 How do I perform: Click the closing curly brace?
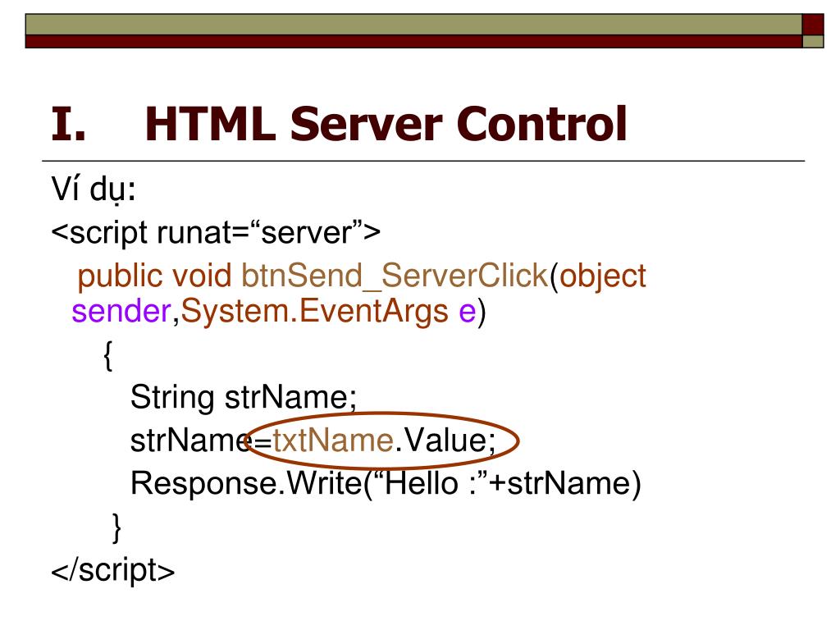[116, 527]
